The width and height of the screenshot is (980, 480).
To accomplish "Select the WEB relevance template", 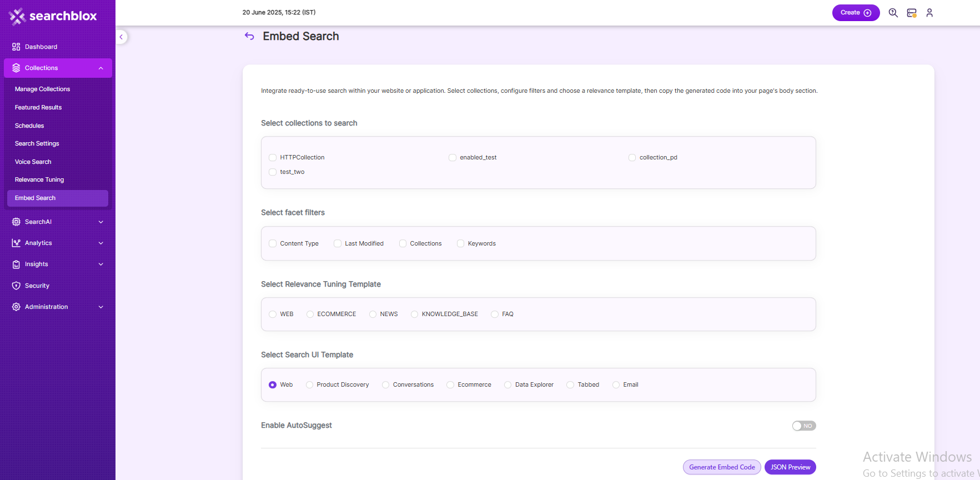I will (x=273, y=314).
